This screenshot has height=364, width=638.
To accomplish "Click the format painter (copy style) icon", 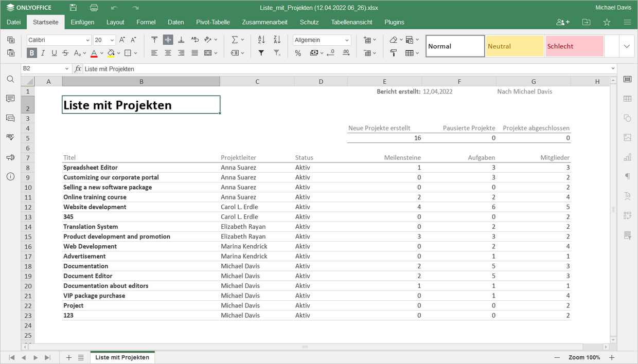I will pos(394,52).
